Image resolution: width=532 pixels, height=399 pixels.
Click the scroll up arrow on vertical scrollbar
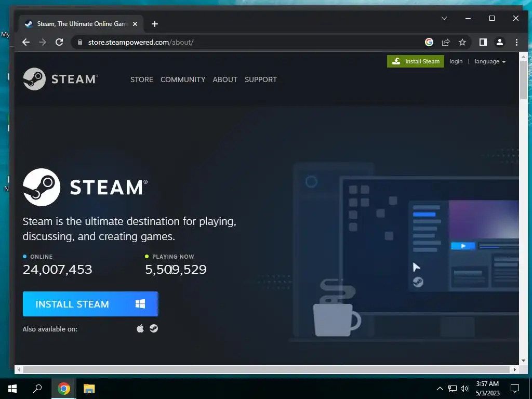coord(524,56)
